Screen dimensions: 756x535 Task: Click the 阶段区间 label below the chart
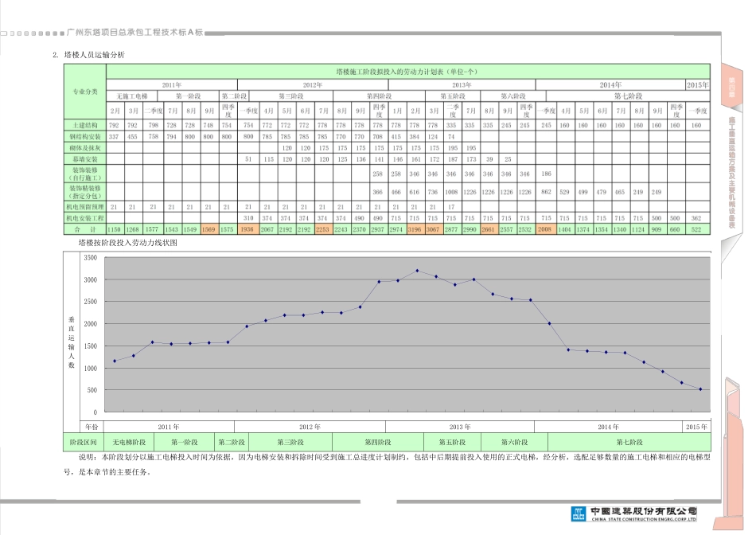click(x=84, y=443)
